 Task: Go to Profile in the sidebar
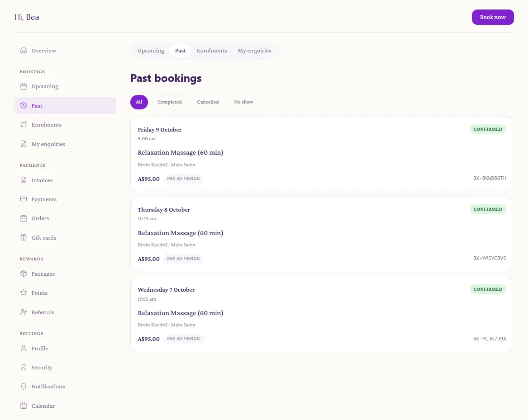pyautogui.click(x=65, y=348)
